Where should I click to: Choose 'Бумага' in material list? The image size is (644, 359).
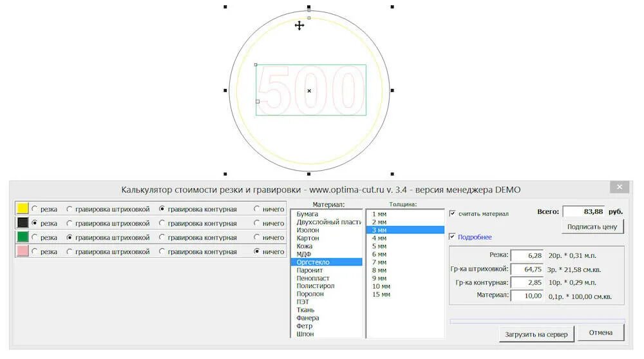327,214
